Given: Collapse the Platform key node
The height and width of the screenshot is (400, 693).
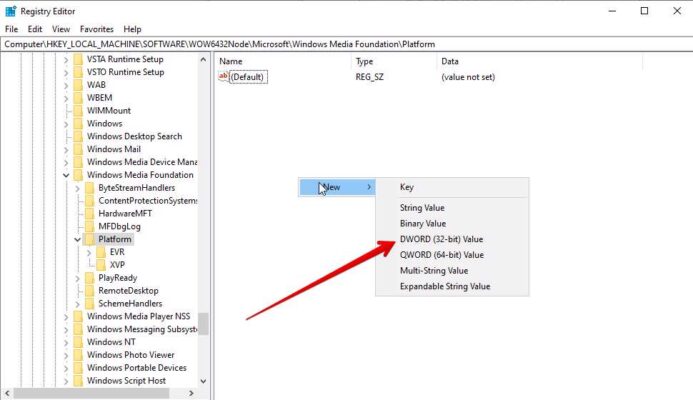Looking at the screenshot, I should pyautogui.click(x=77, y=240).
